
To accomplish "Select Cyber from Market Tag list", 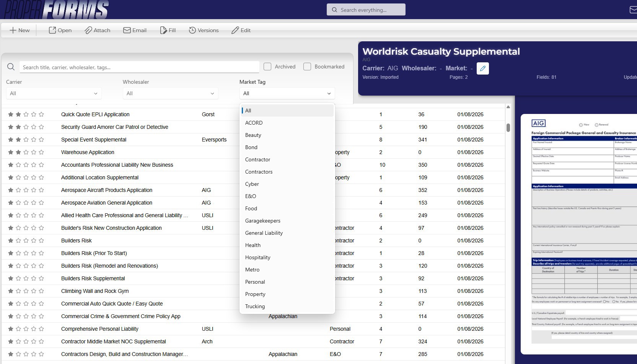I will (x=252, y=184).
